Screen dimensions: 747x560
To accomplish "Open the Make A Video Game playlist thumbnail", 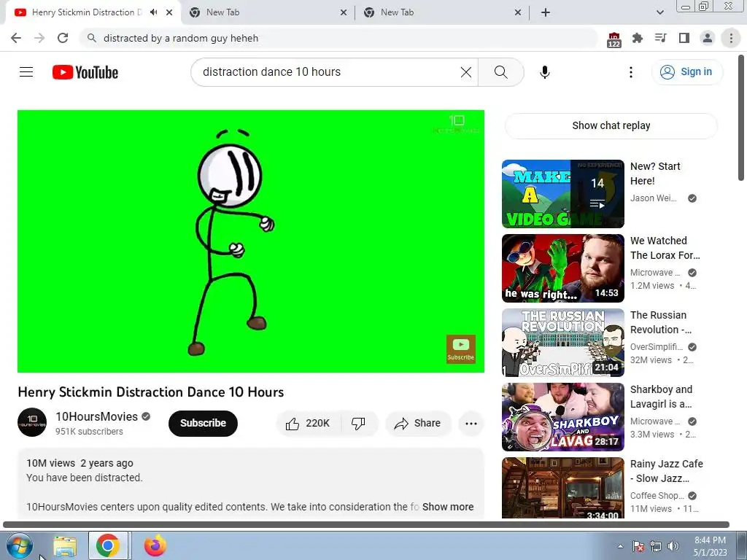I will click(x=562, y=194).
